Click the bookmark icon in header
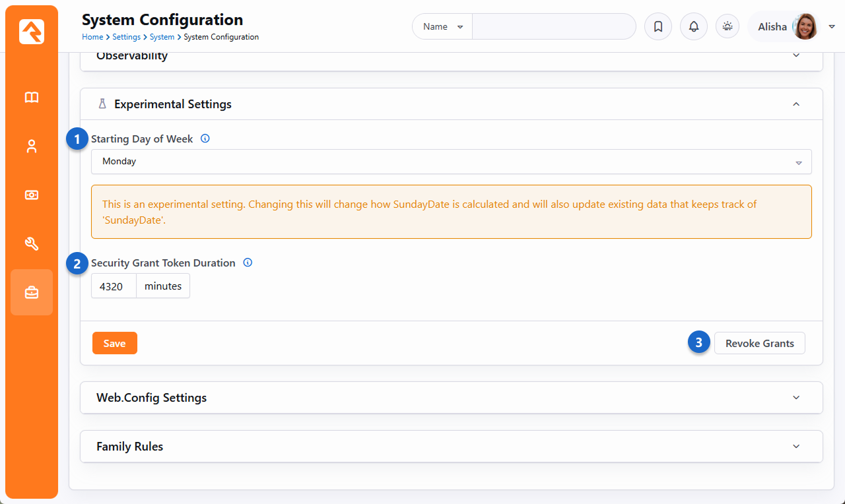 [x=658, y=27]
